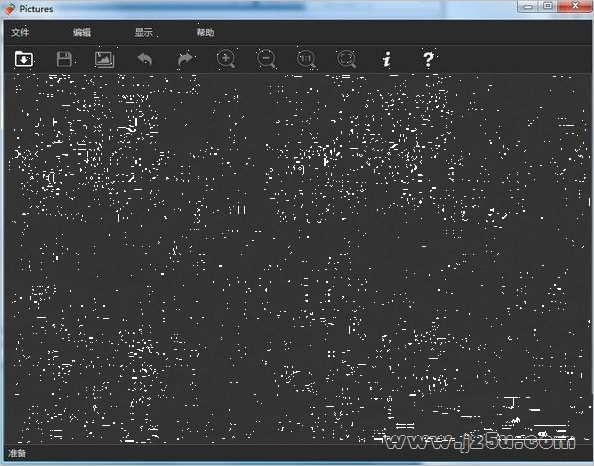Maximize the Pictures window
594x466 pixels.
548,6
